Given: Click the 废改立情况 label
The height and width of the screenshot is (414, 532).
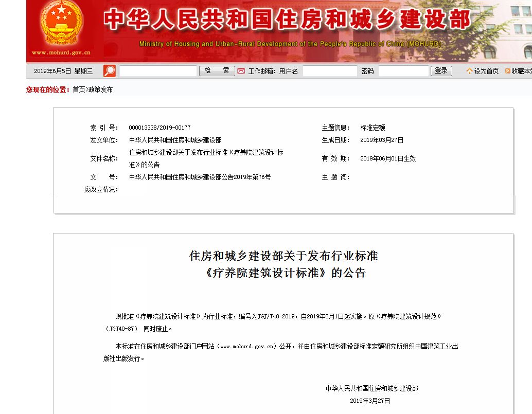Looking at the screenshot, I should [101, 189].
